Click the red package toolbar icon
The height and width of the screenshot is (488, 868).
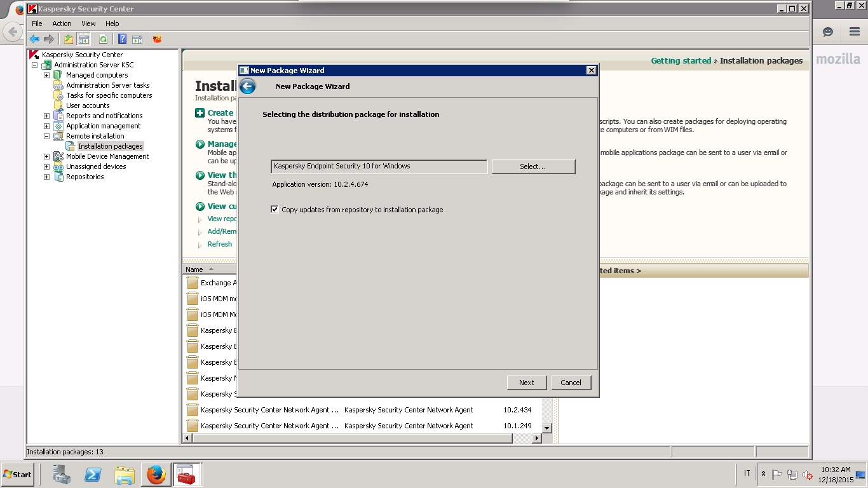(x=157, y=39)
